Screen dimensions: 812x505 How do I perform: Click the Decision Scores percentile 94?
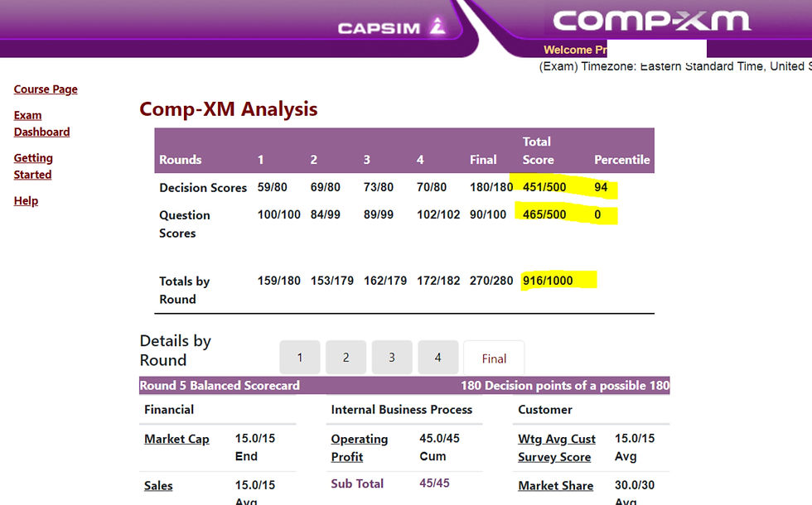coord(601,187)
